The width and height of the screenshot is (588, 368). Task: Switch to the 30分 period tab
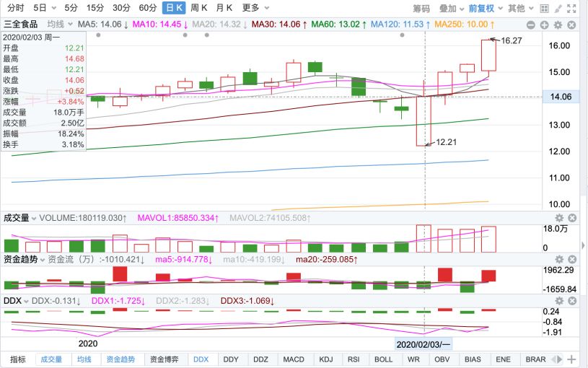pos(121,8)
